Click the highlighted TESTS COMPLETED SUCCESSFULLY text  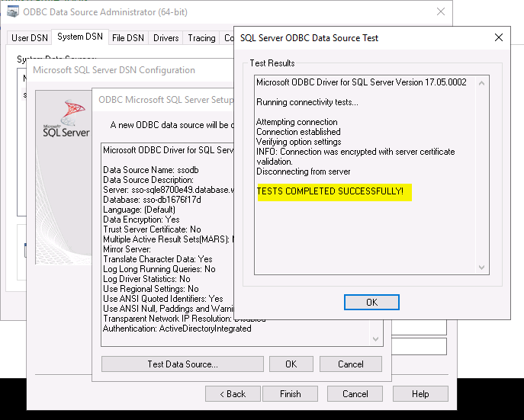tap(330, 191)
